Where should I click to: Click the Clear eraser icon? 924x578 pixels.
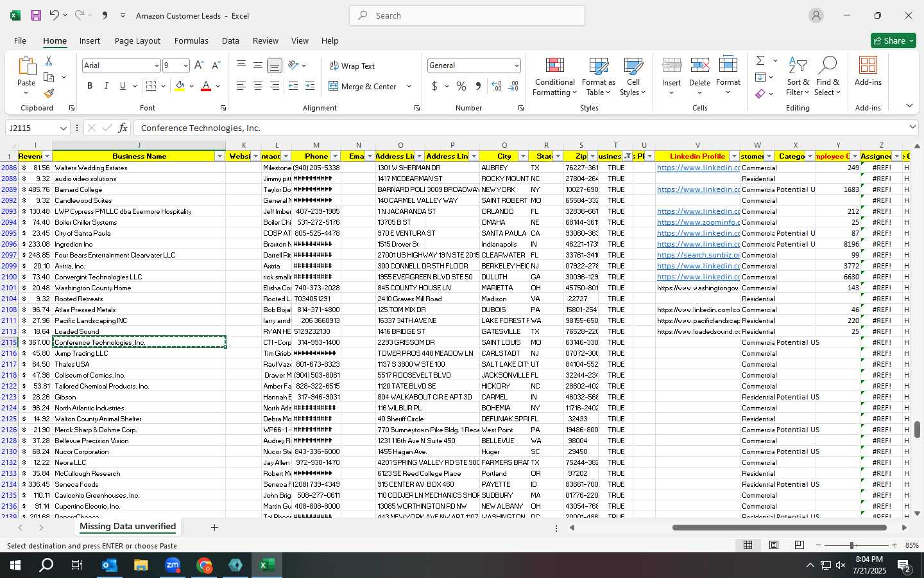(760, 94)
